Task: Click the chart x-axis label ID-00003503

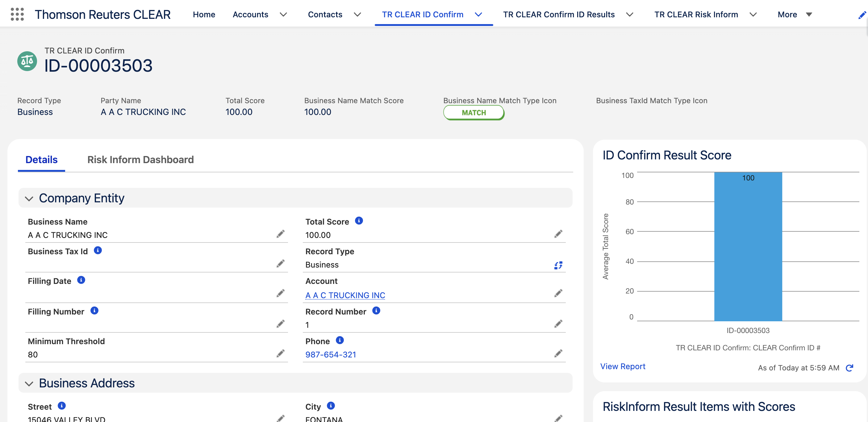Action: 748,331
